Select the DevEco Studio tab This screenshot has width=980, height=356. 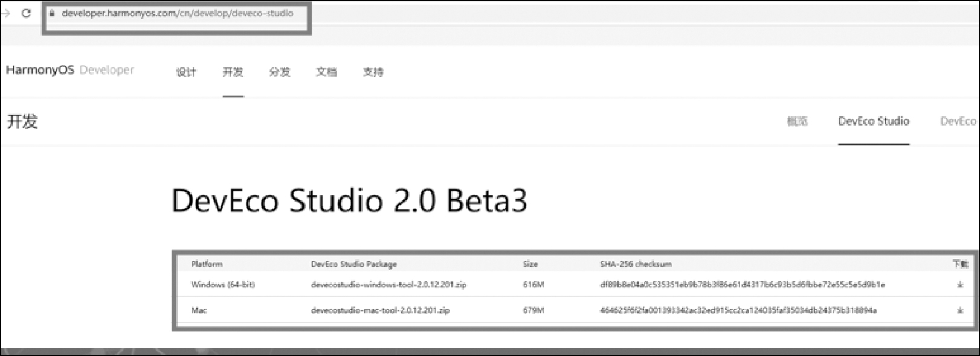pos(874,121)
